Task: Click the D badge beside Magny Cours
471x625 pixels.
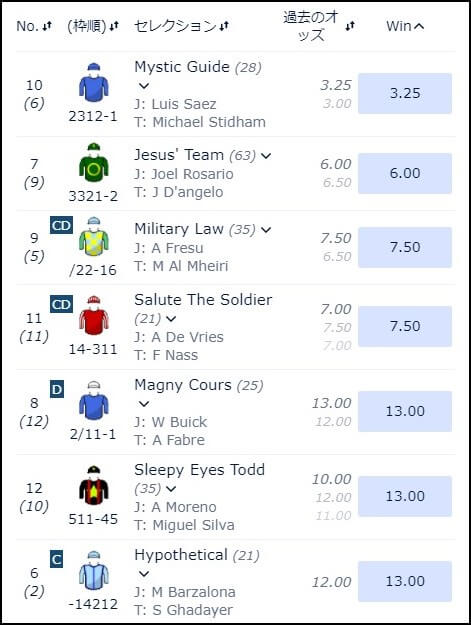Action: [x=57, y=389]
